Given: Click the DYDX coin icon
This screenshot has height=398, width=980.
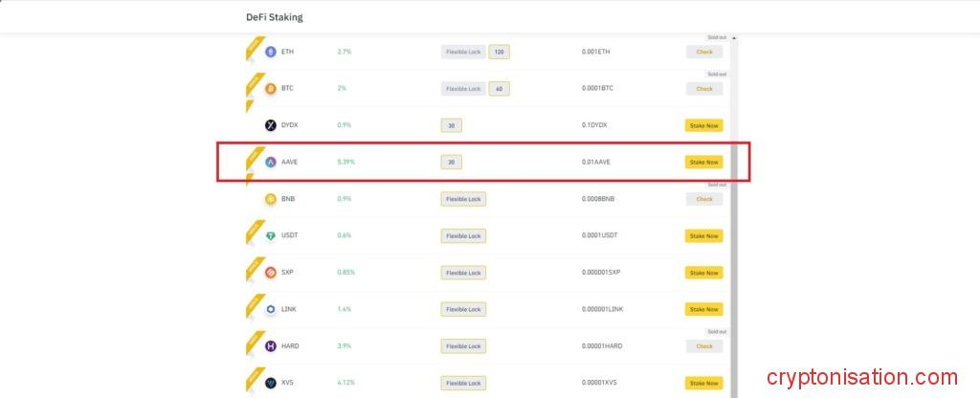Looking at the screenshot, I should 271,125.
